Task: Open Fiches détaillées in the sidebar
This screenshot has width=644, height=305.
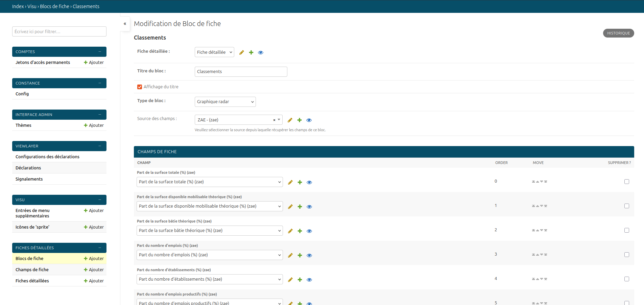Action: pos(32,281)
